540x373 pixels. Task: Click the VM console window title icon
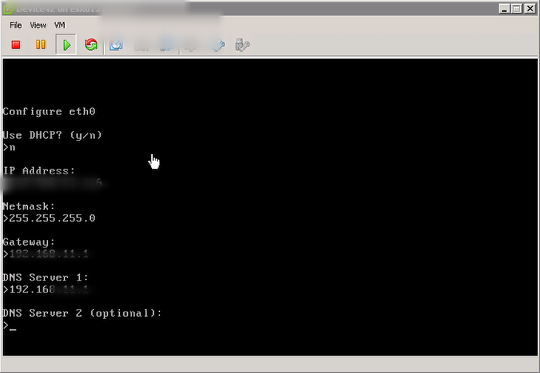(8, 9)
